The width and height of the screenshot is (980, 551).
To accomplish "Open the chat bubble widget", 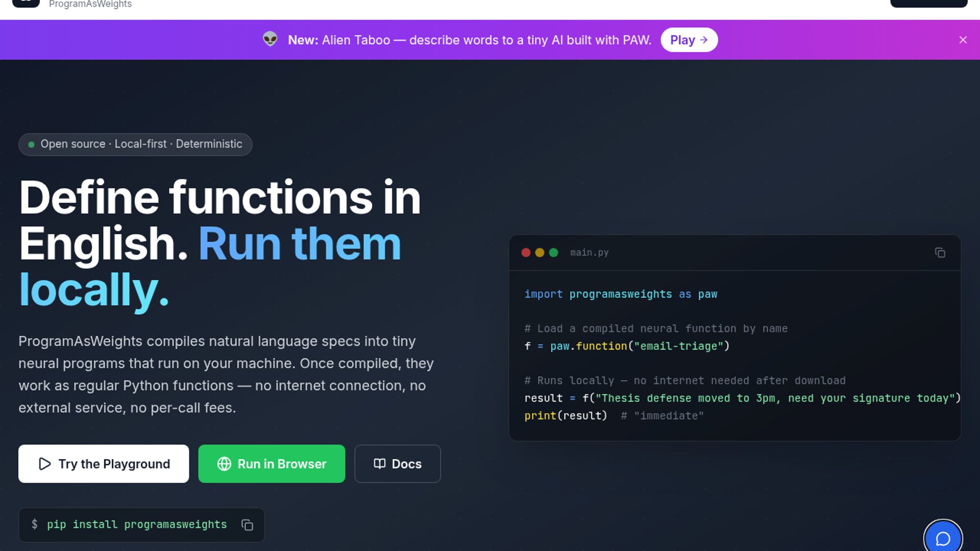I will point(943,538).
